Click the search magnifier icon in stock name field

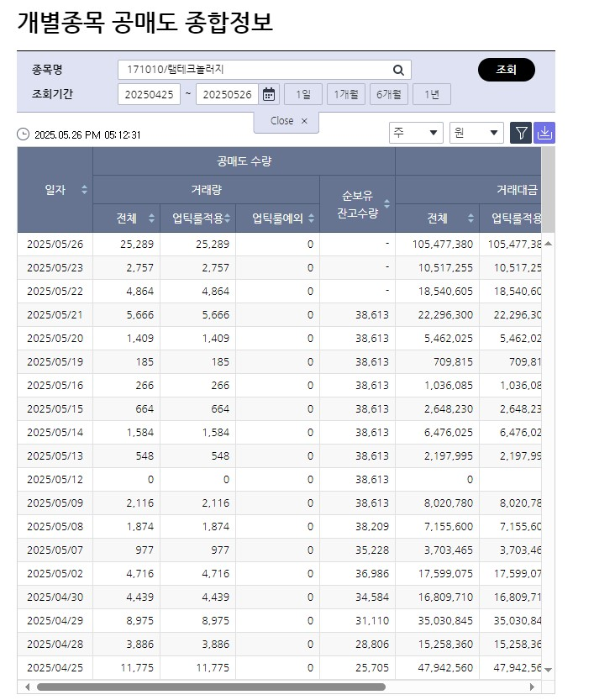(x=398, y=70)
